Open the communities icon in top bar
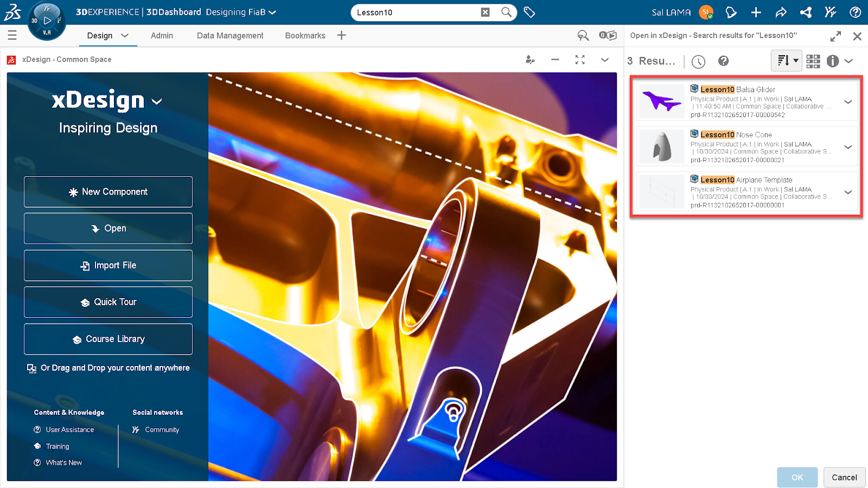This screenshot has height=488, width=868. [x=830, y=12]
